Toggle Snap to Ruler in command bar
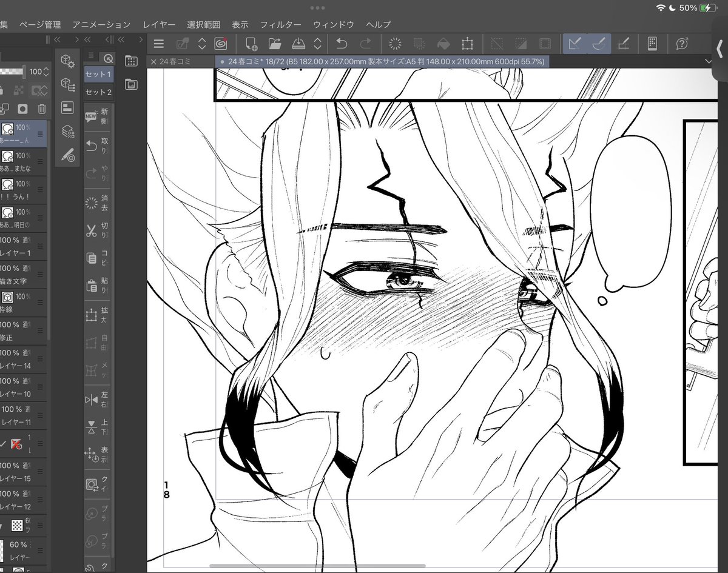Viewport: 728px width, 573px height. click(x=575, y=44)
